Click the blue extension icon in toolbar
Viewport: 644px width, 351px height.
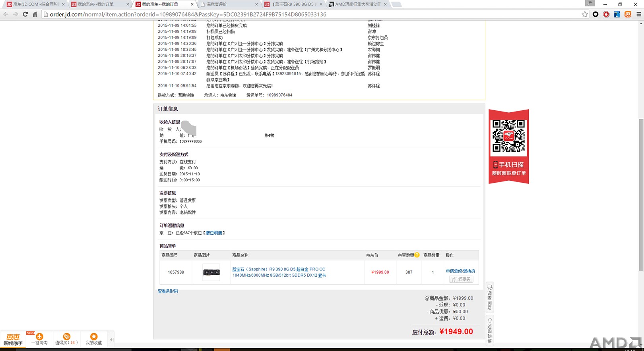point(617,14)
